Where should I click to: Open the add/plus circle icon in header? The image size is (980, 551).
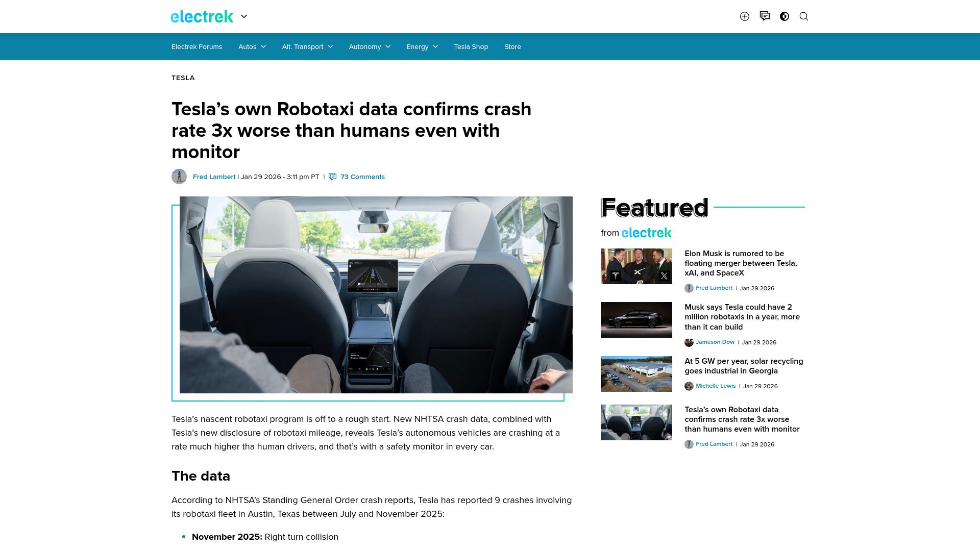pyautogui.click(x=745, y=16)
